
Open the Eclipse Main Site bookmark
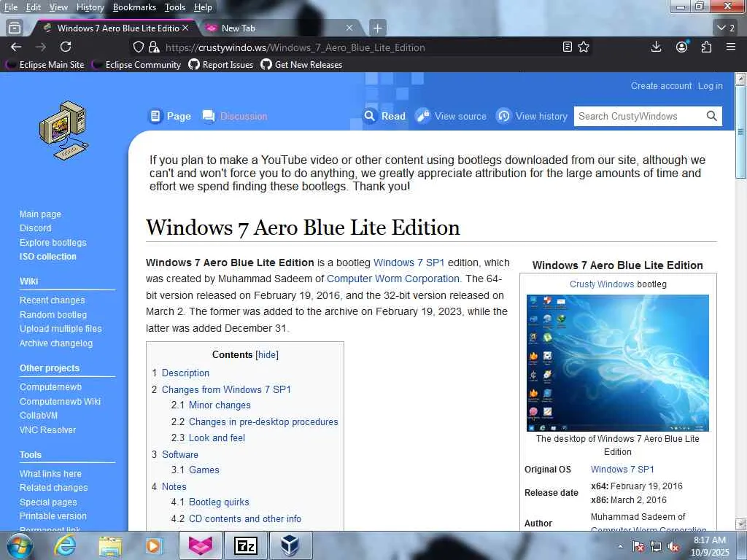46,65
